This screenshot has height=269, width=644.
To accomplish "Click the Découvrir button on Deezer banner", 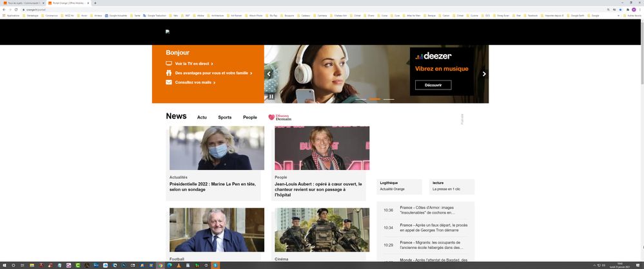I will coord(433,85).
